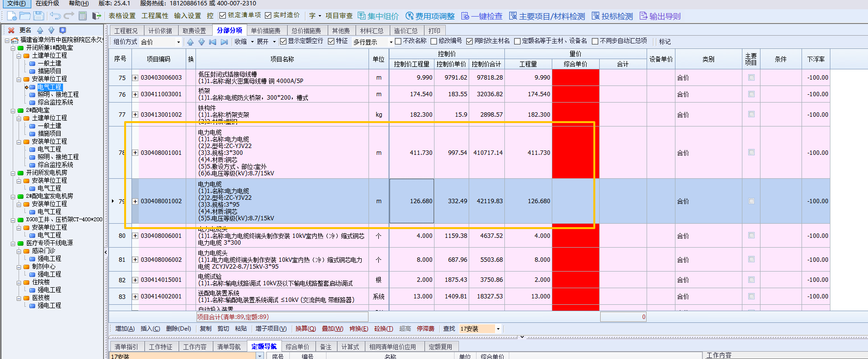Click 删除(Del) button

tap(178, 329)
